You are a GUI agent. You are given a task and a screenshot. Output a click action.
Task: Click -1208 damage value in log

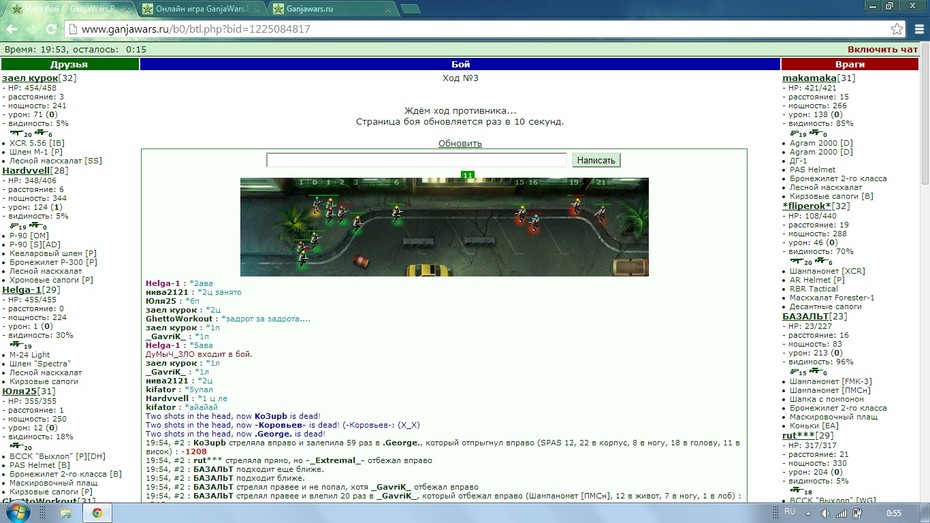click(x=194, y=452)
